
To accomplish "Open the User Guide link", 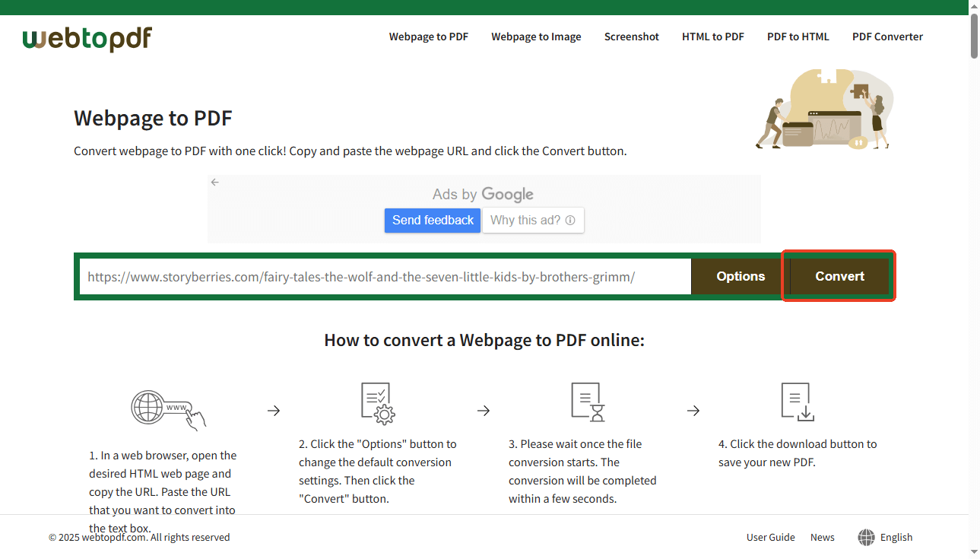I will (770, 537).
